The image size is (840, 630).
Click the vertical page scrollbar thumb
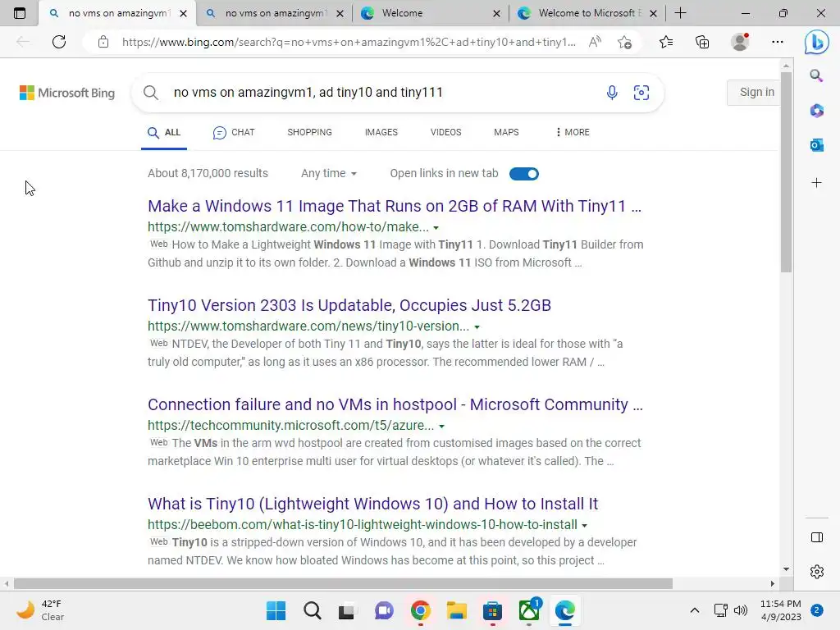click(x=786, y=171)
